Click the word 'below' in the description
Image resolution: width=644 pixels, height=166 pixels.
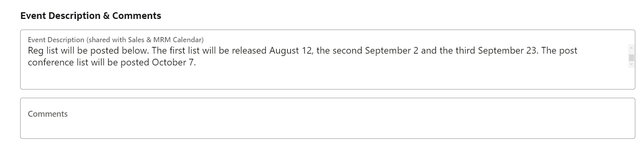[135, 51]
